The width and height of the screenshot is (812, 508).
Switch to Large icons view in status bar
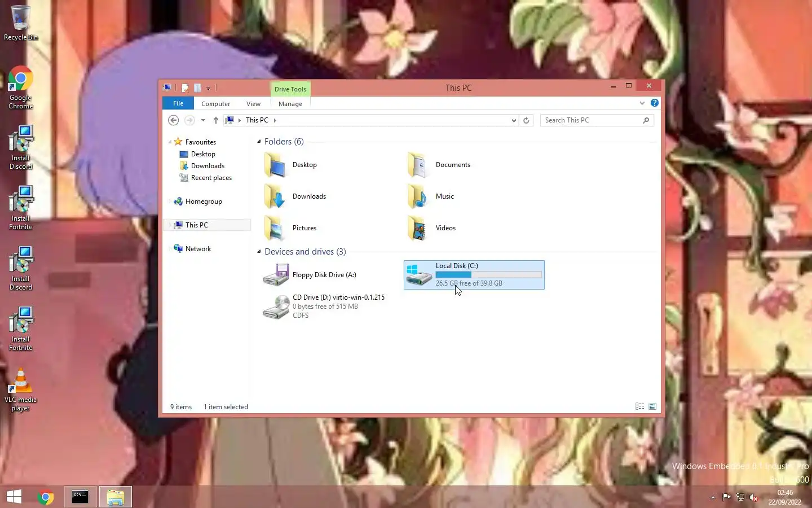point(652,406)
